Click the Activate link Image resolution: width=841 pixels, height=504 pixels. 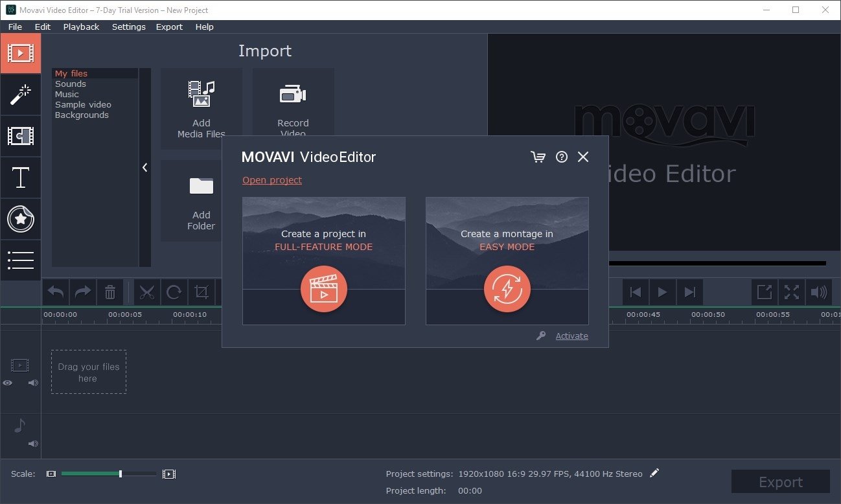click(x=571, y=336)
